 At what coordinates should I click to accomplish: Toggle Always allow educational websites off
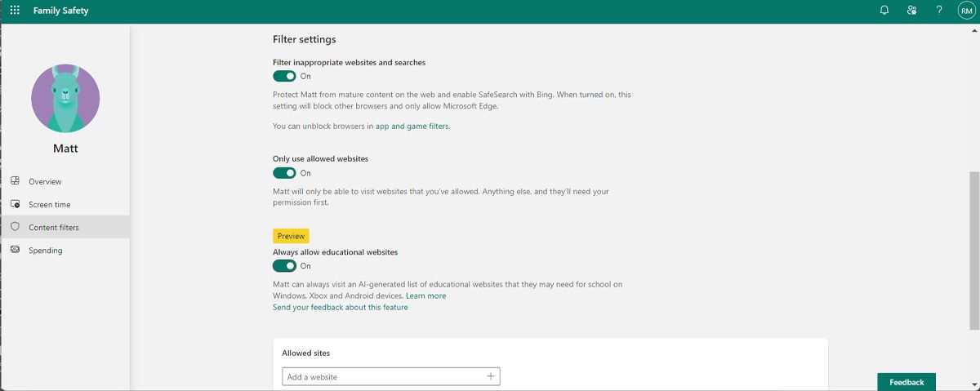coord(284,266)
